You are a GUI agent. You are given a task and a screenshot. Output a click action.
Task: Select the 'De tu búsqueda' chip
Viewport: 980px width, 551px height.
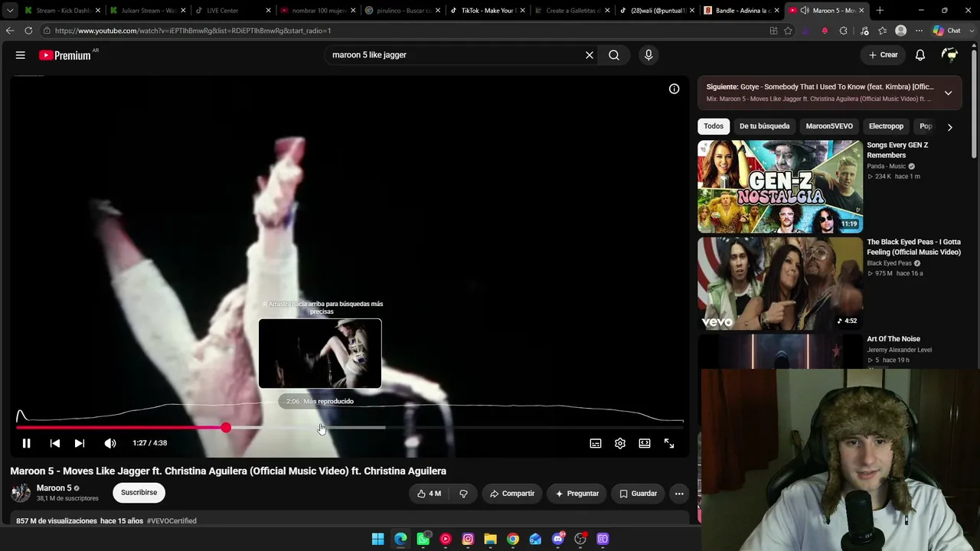click(764, 126)
